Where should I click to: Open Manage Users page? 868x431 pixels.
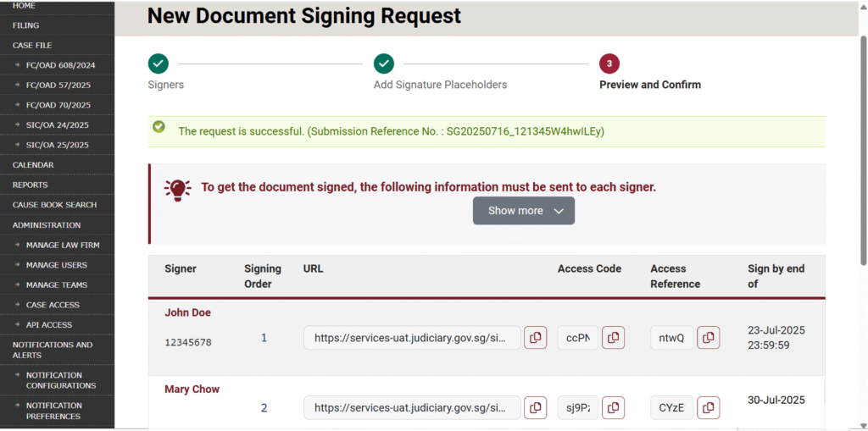pyautogui.click(x=57, y=265)
